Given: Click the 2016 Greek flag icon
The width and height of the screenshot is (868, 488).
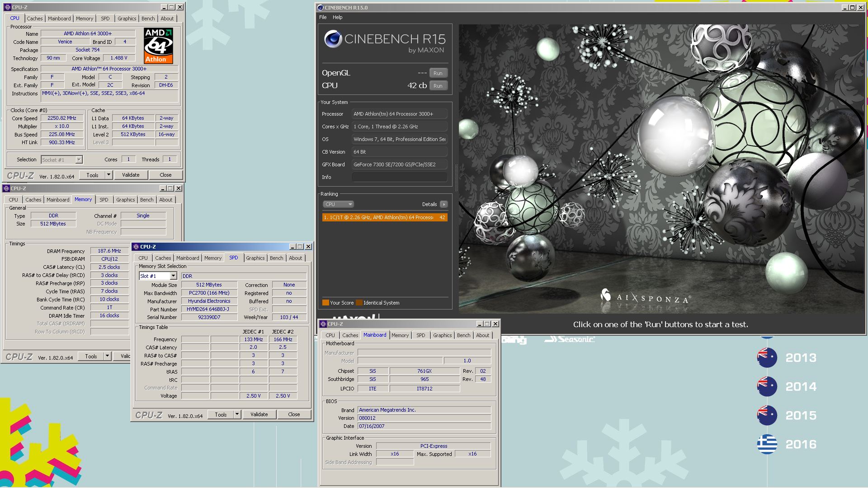Looking at the screenshot, I should pos(767,444).
